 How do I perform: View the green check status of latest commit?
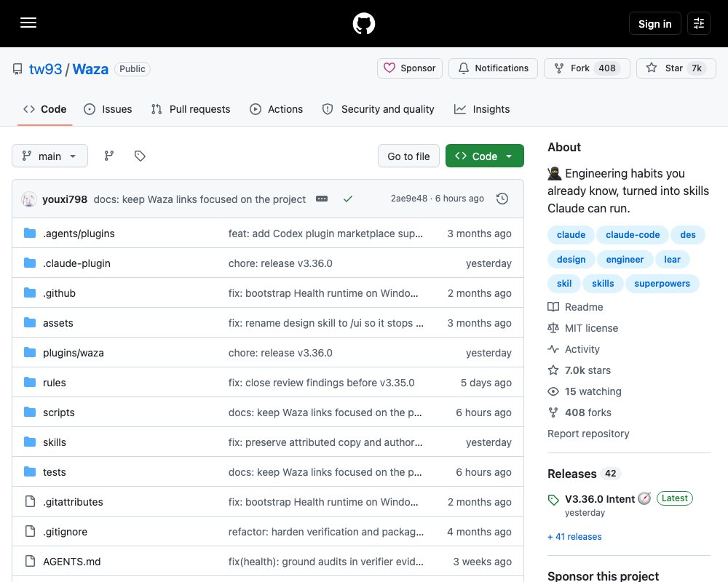pyautogui.click(x=348, y=199)
